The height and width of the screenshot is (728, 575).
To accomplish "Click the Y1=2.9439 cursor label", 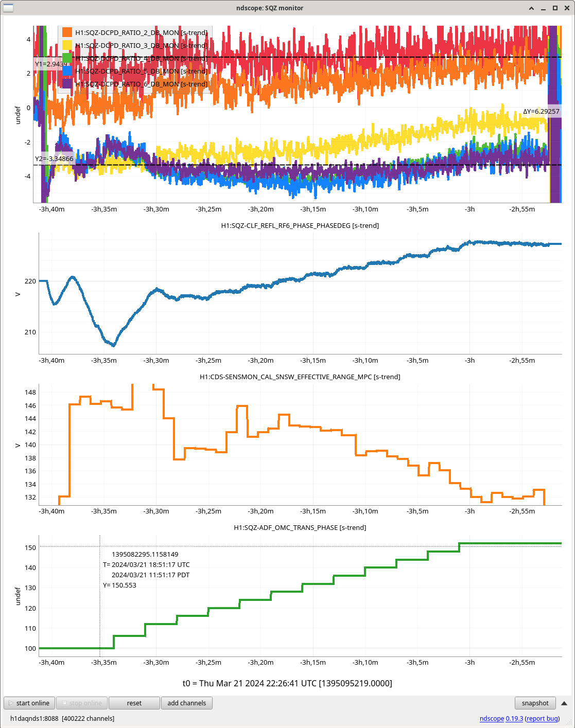I will [x=50, y=64].
